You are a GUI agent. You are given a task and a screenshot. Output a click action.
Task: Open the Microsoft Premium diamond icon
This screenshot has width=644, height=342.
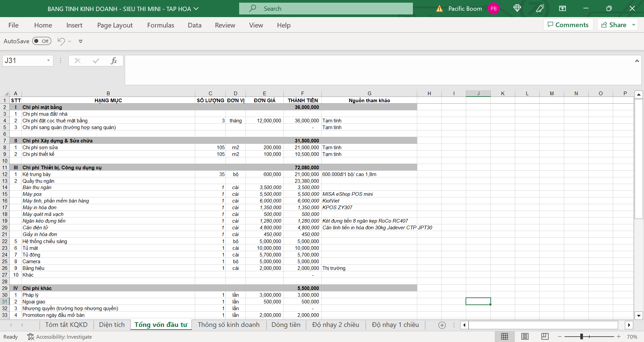tap(517, 8)
